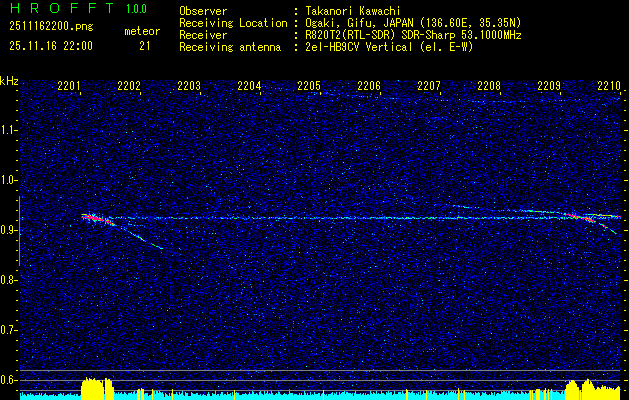The image size is (629, 400).
Task: Select the file name 2511162200.png
Action: coord(51,26)
